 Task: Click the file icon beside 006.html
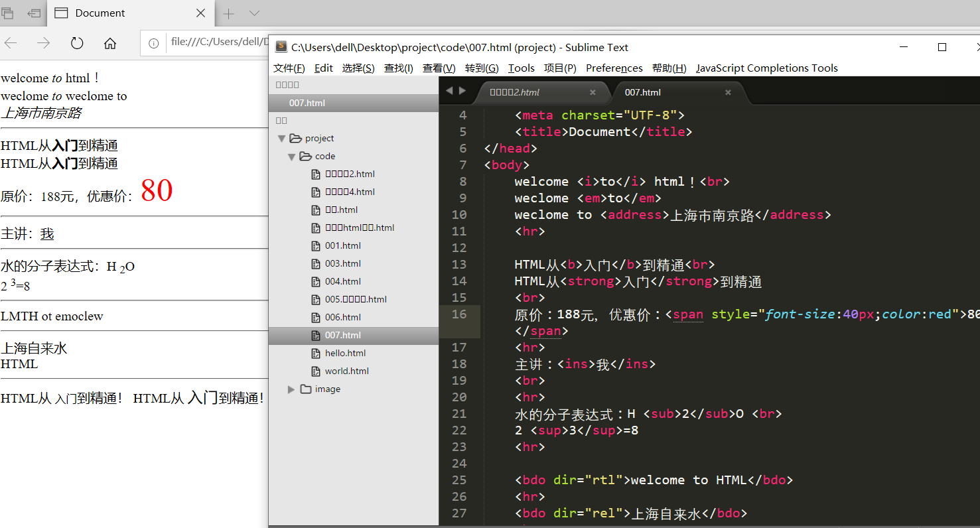tap(316, 317)
